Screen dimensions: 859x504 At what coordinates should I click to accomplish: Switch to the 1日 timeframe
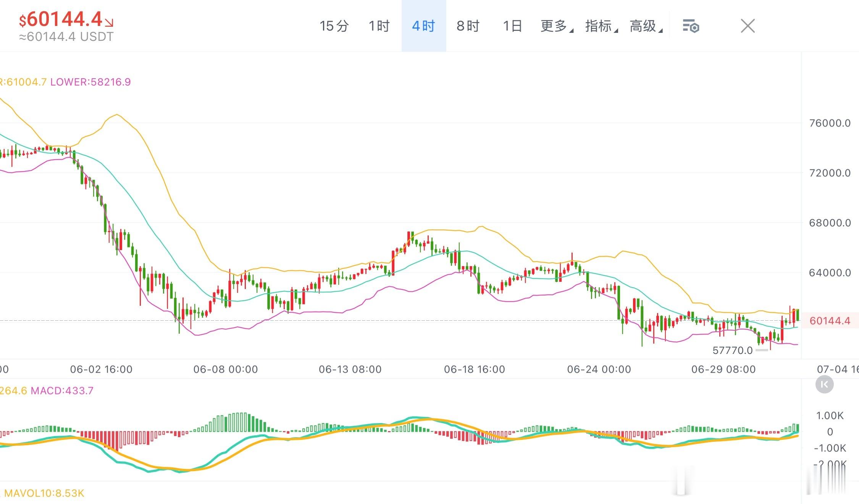point(512,26)
